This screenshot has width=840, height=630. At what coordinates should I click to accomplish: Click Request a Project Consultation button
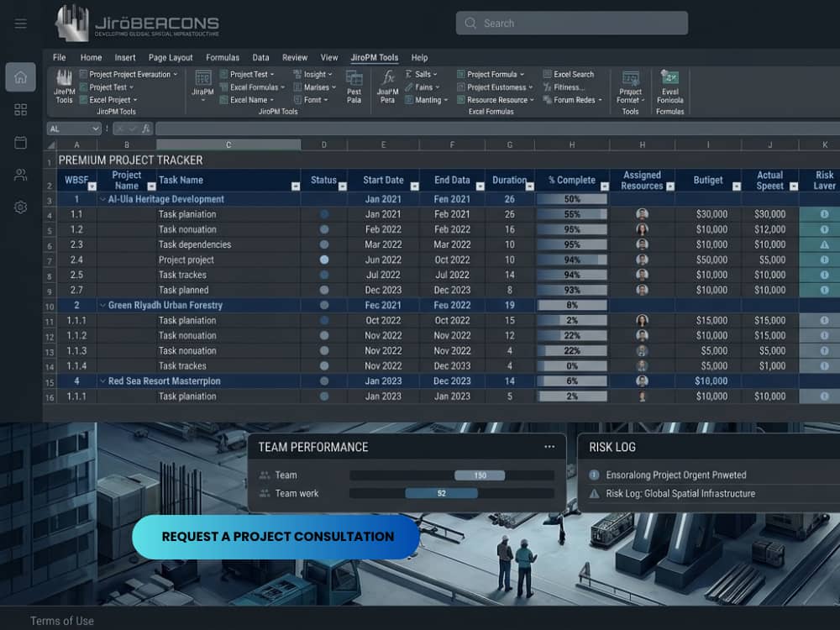276,537
